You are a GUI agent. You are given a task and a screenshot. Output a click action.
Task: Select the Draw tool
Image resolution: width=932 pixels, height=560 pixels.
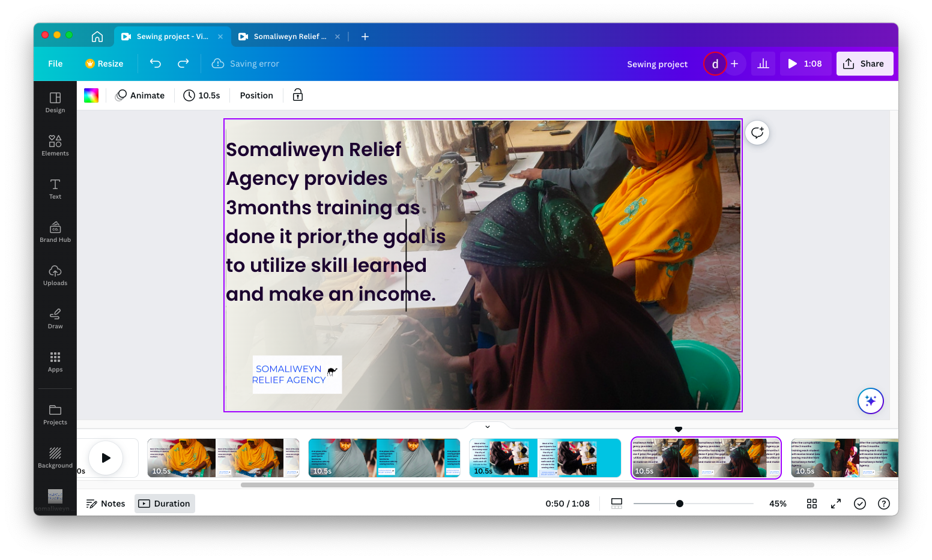pos(55,318)
